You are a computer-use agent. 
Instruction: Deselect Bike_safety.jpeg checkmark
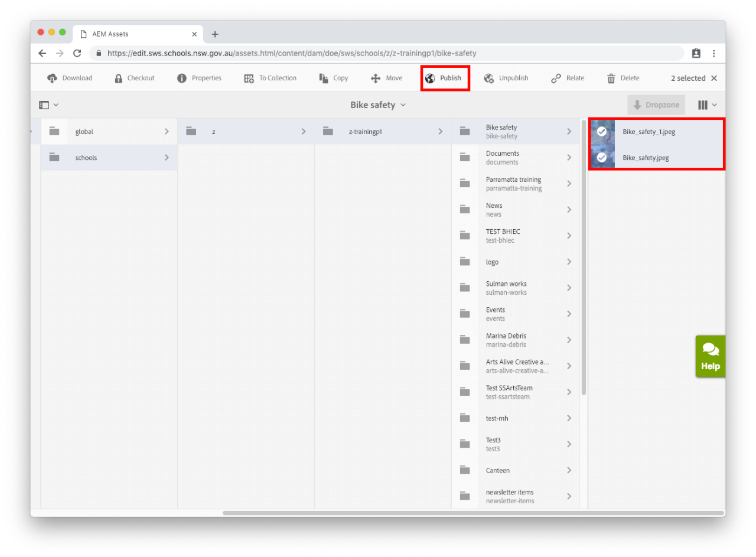[x=602, y=158]
